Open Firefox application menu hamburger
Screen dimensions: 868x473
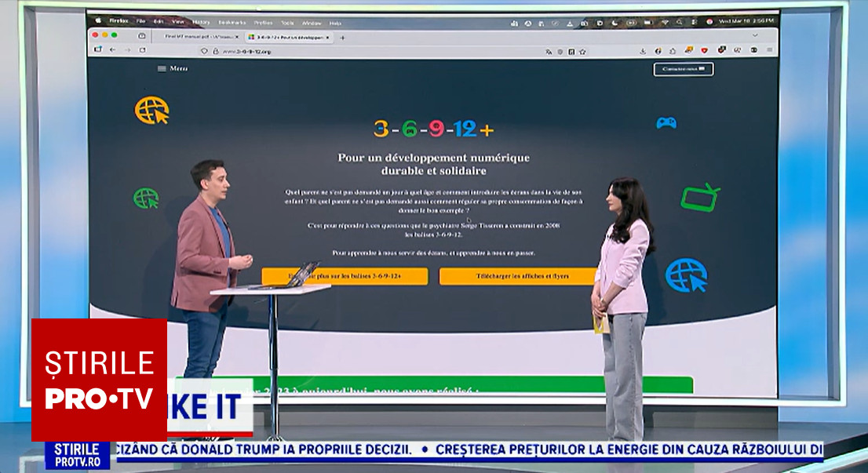(x=770, y=50)
